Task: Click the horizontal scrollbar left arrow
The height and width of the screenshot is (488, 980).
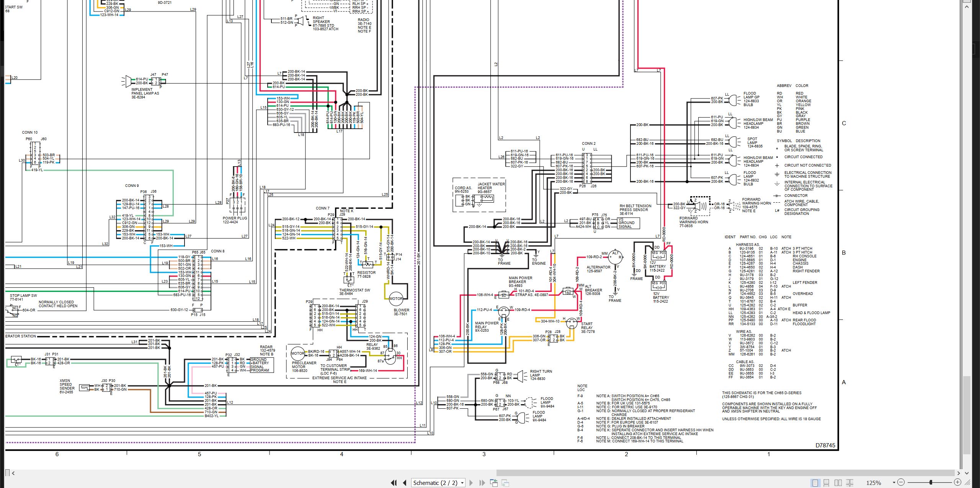Action: coord(13,473)
